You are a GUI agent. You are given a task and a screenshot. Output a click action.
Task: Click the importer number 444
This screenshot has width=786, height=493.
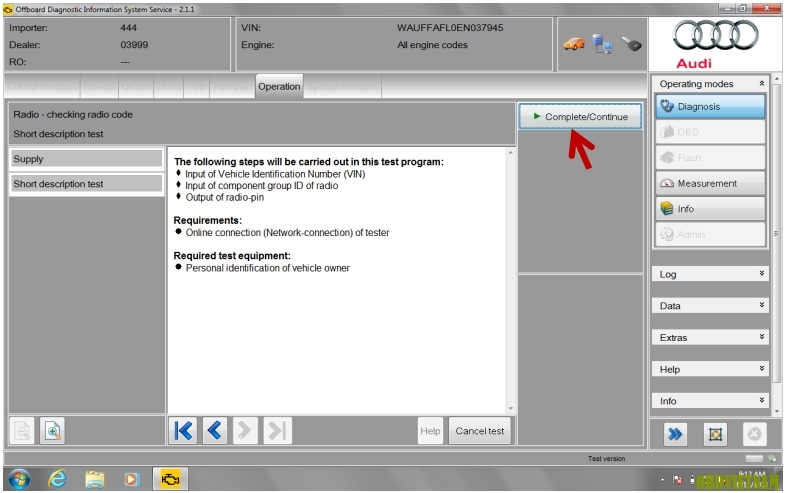pos(128,28)
